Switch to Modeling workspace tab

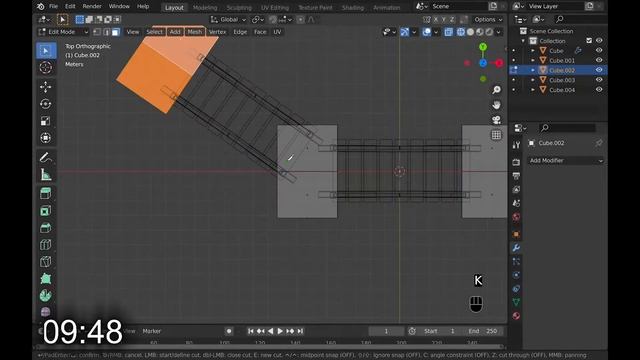point(205,7)
